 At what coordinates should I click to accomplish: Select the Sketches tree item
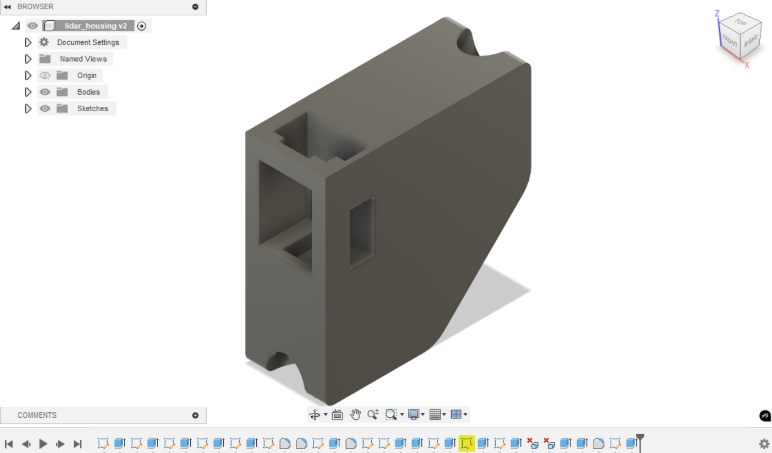92,108
